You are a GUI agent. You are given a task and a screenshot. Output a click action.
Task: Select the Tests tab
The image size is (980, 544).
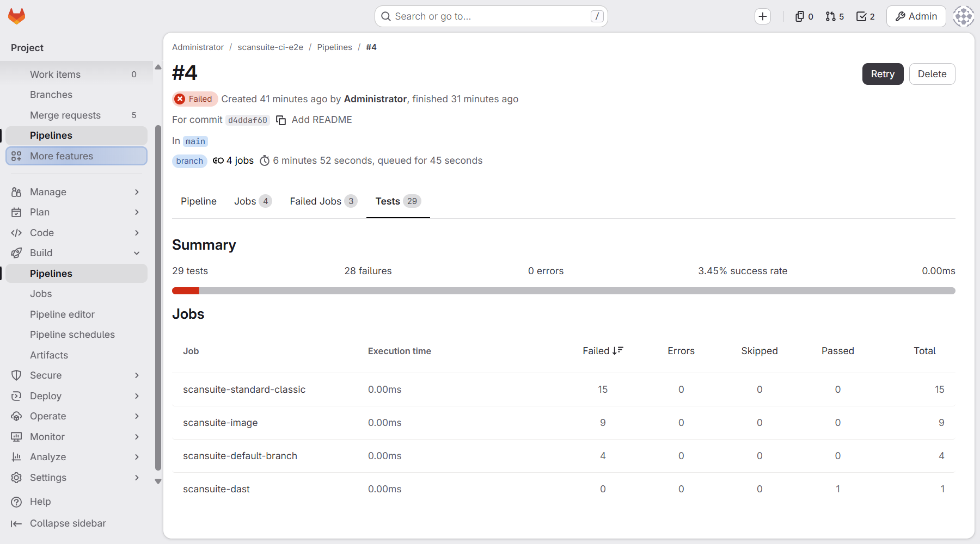[x=398, y=201]
